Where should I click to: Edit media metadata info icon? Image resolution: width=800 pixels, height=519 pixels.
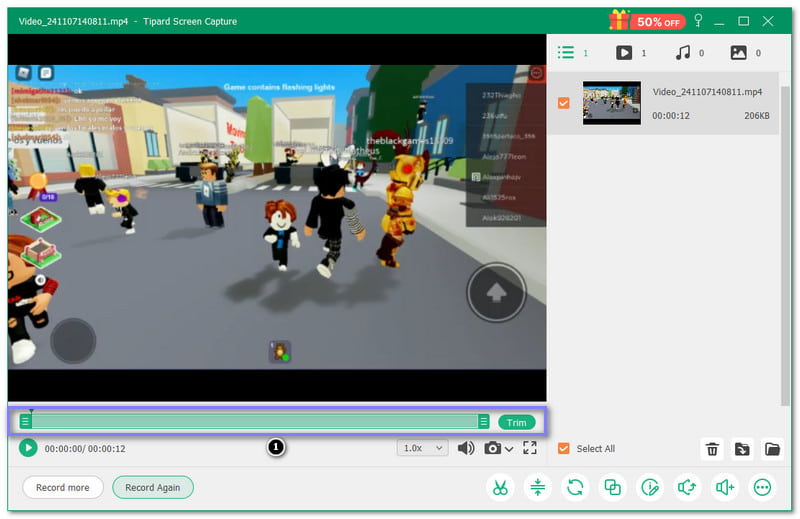pos(649,487)
